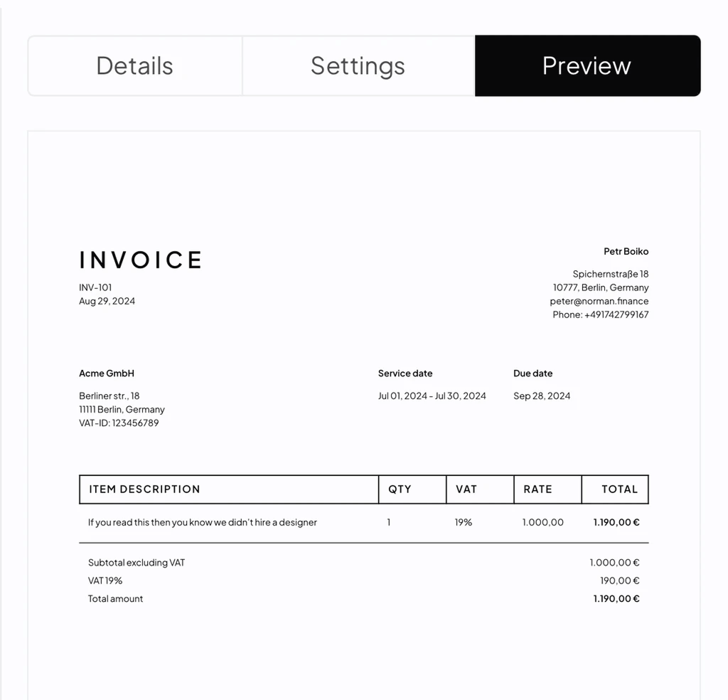Click invoice number INV-101
This screenshot has height=700, width=728.
(95, 287)
